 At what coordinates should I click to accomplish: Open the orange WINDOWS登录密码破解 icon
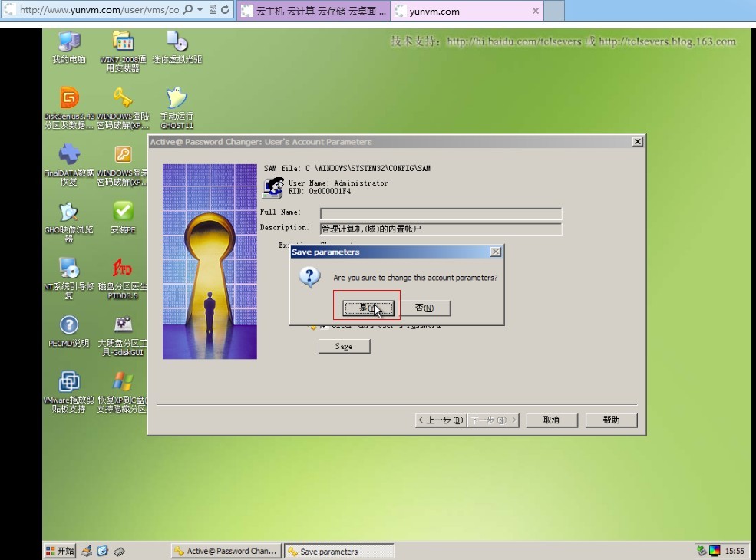pyautogui.click(x=122, y=164)
